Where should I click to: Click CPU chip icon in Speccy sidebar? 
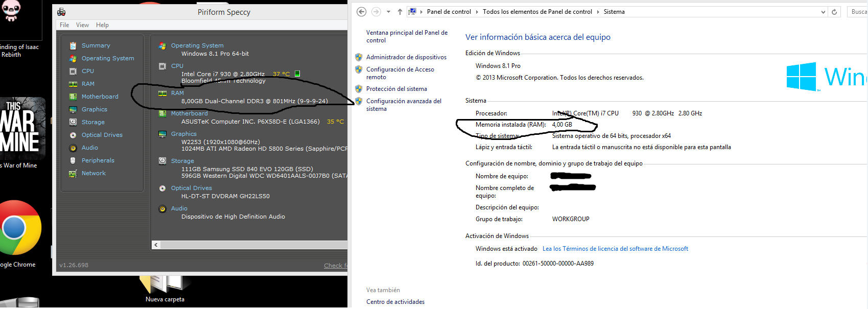[73, 71]
